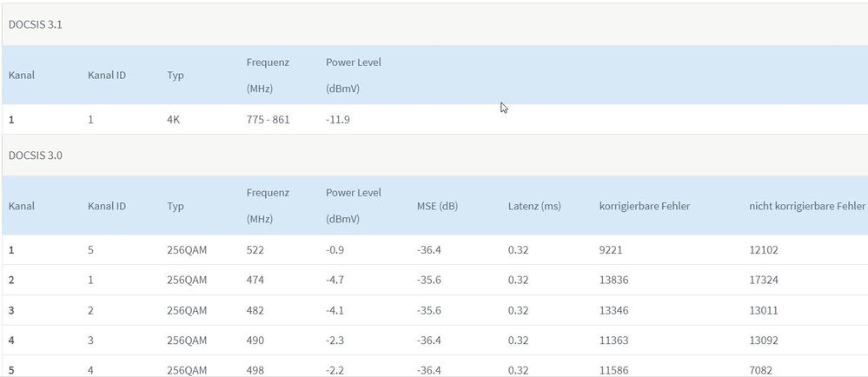Viewport: 868px width, 377px height.
Task: Click the 522 MHz frequency cell
Action: [x=255, y=250]
